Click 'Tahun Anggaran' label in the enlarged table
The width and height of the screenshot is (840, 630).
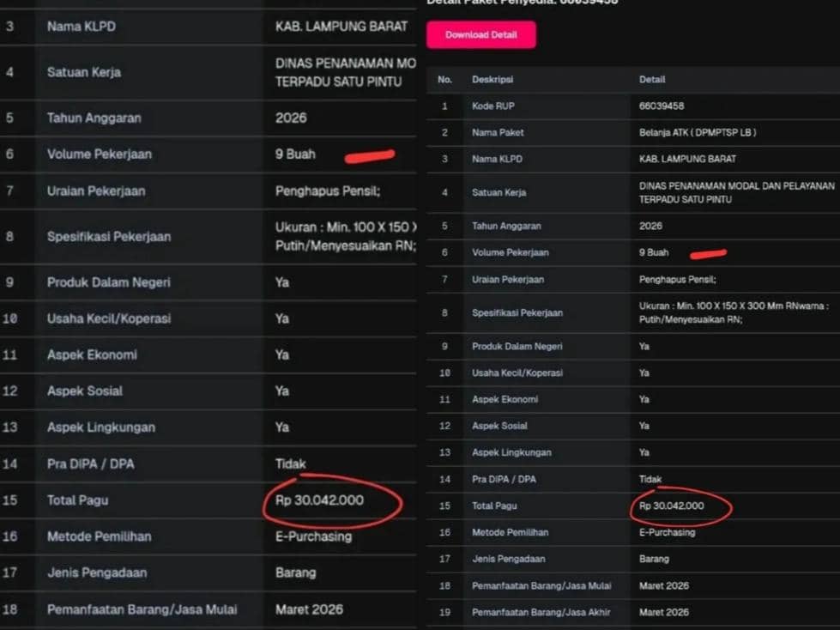point(94,118)
